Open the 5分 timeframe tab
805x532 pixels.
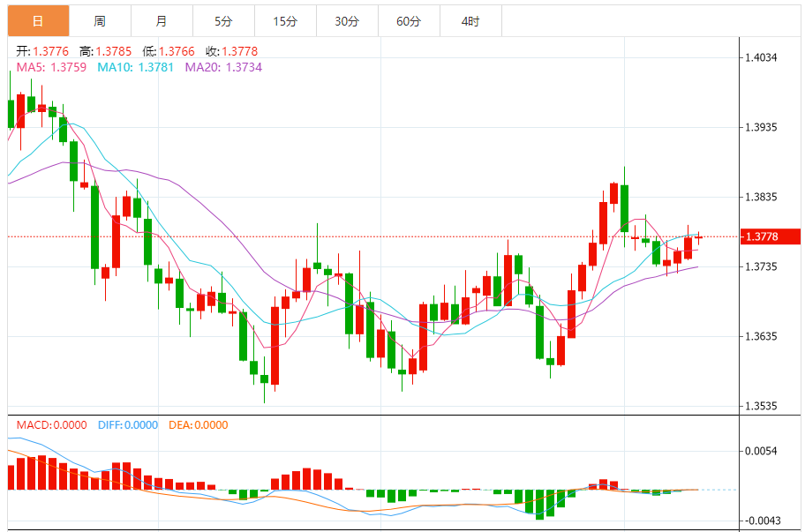click(223, 21)
